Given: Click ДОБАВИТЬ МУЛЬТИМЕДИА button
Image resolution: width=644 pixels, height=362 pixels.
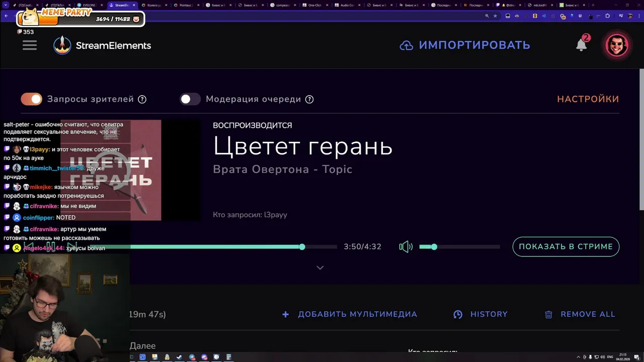Looking at the screenshot, I should click(x=350, y=314).
